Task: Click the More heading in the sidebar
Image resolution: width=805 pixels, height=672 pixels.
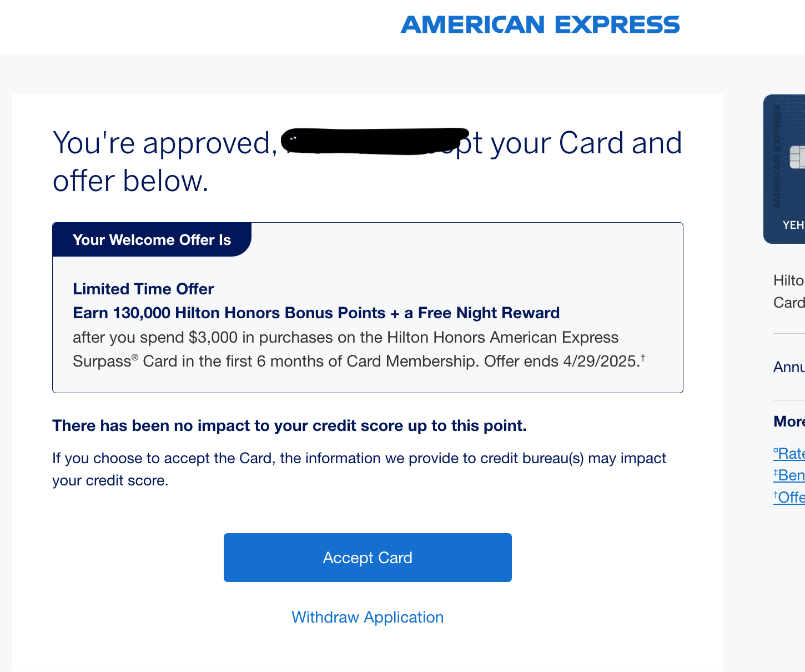Action: [789, 422]
